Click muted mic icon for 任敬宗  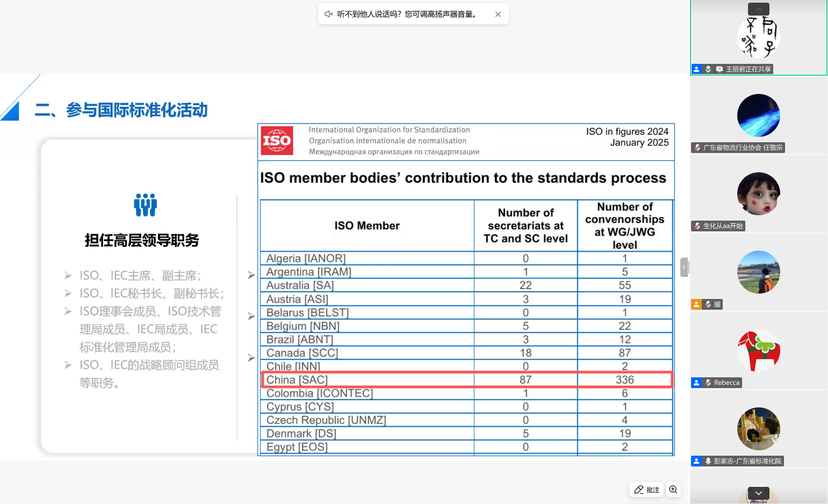[698, 148]
